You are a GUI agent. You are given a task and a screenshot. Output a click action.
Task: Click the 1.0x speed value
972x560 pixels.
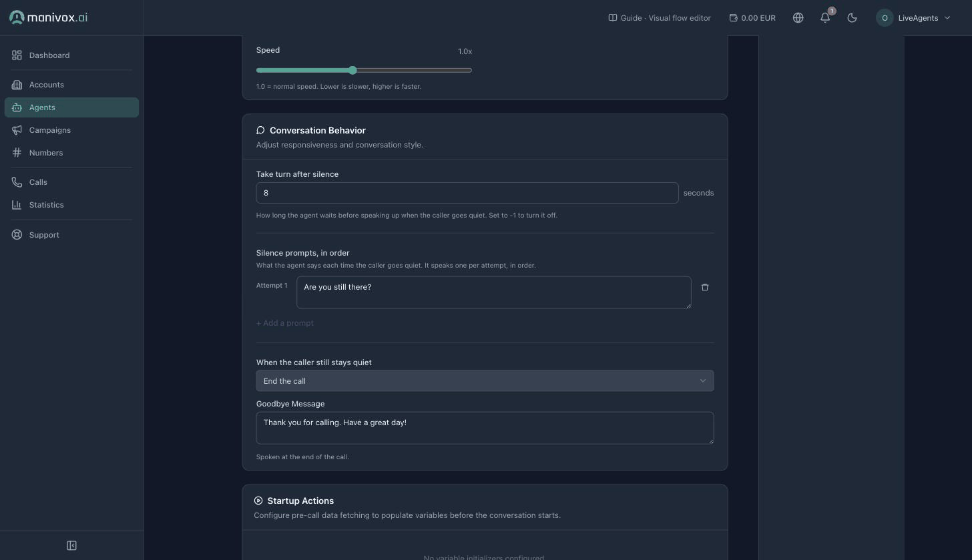click(x=465, y=51)
